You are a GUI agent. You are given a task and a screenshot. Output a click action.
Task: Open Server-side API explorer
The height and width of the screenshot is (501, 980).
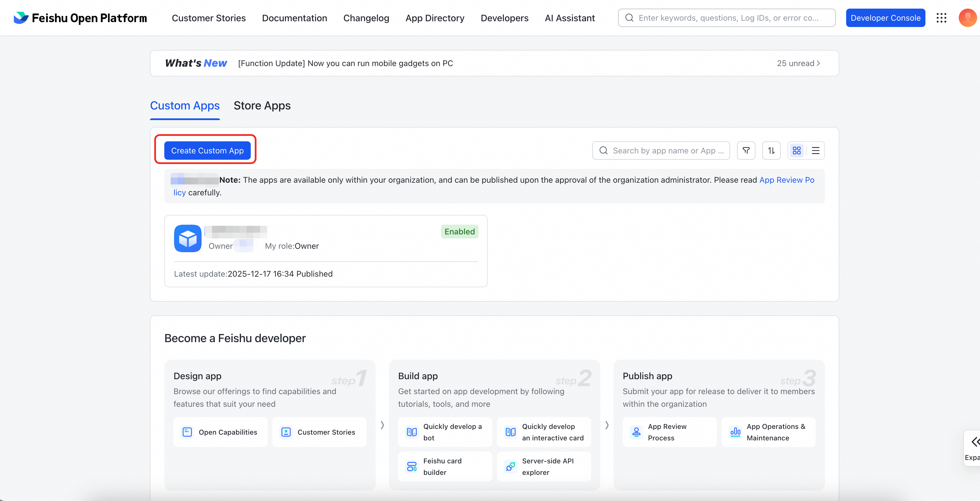click(544, 466)
